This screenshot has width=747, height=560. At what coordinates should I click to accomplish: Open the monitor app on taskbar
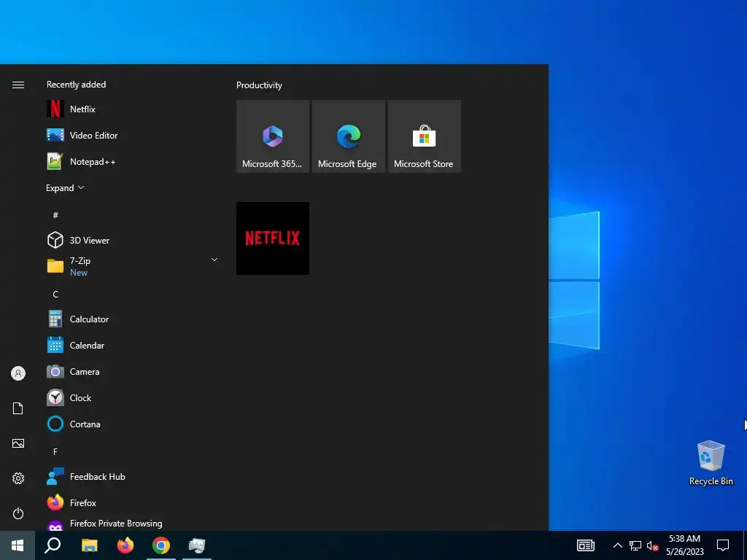point(197,545)
